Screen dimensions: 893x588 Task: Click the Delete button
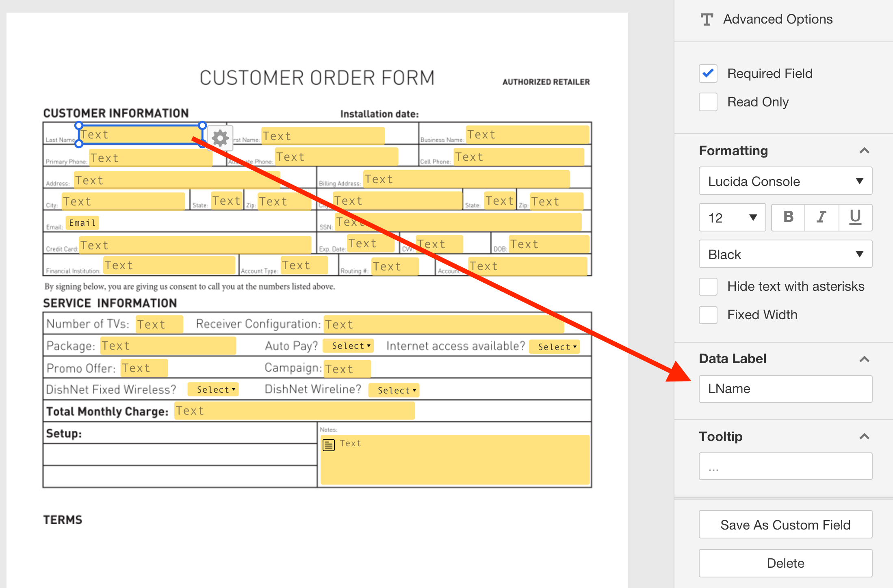(785, 563)
